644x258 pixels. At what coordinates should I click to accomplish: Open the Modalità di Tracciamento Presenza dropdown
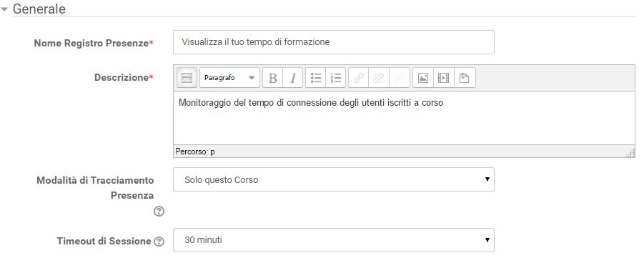[x=334, y=179]
